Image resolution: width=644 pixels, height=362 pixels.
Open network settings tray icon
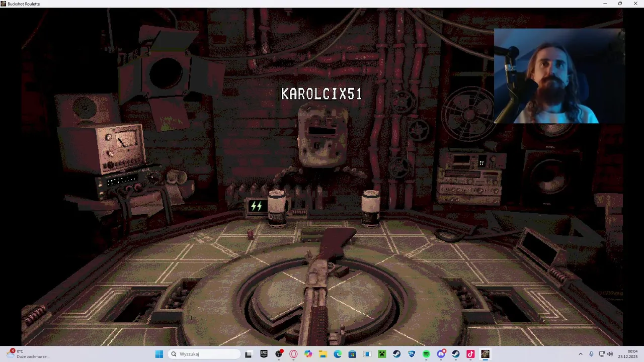click(x=602, y=354)
